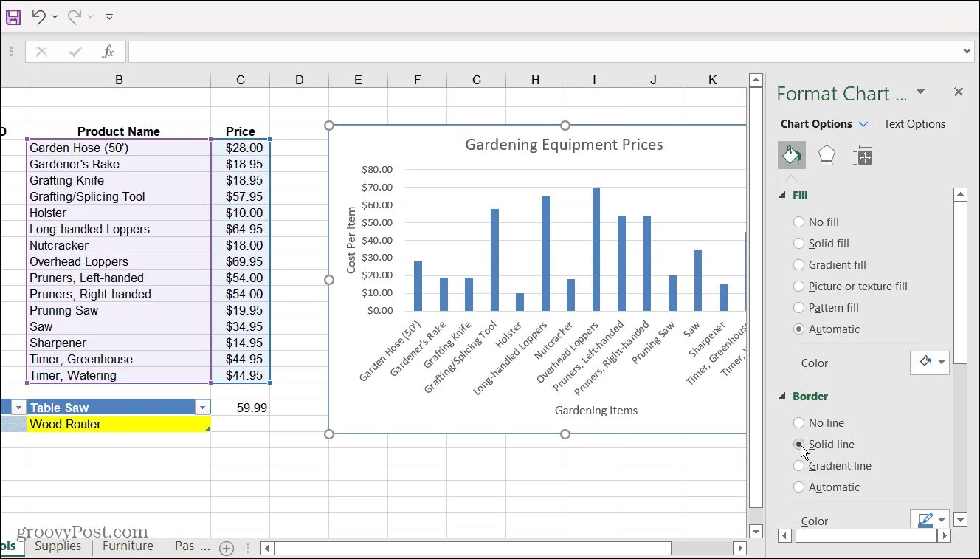Click worksheet horizontal scroll right arrow
The height and width of the screenshot is (559, 980).
point(739,548)
